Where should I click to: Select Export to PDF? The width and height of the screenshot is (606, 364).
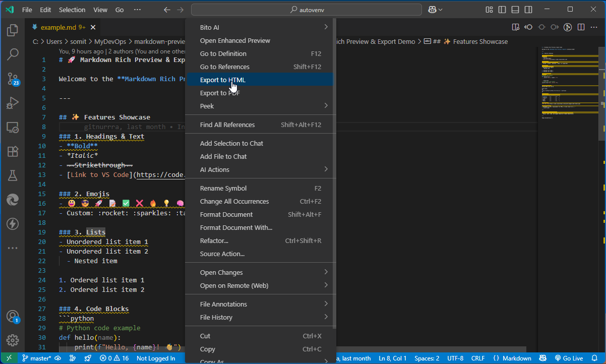(260, 93)
